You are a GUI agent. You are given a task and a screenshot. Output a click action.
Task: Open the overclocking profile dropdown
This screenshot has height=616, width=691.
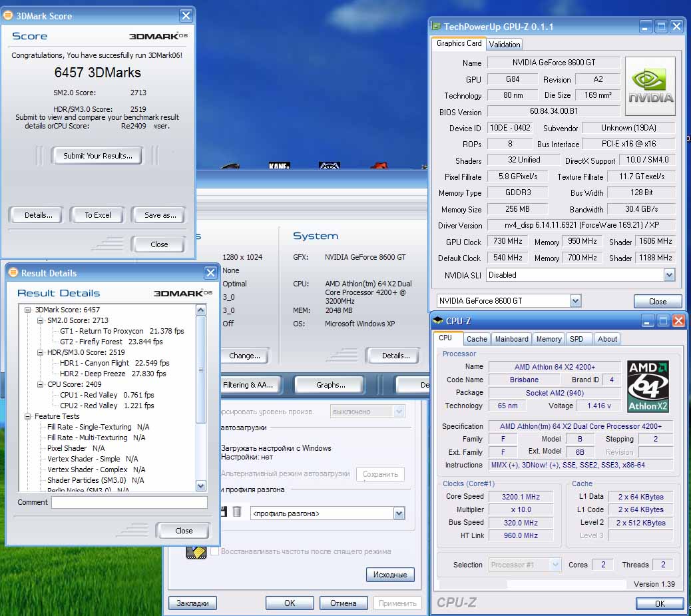pyautogui.click(x=399, y=513)
